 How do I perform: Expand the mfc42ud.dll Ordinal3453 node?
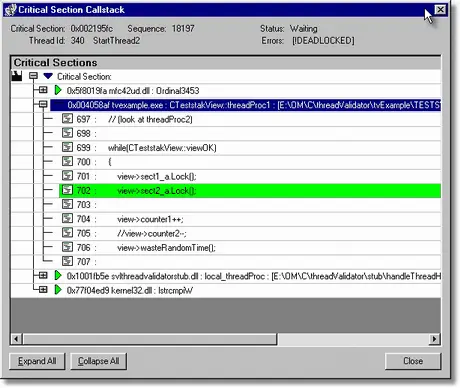coord(43,90)
